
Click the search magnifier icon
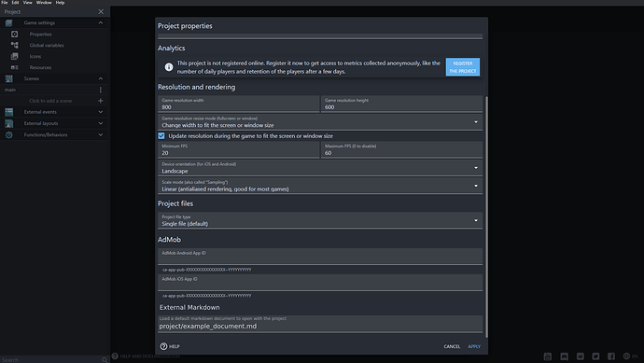105,359
